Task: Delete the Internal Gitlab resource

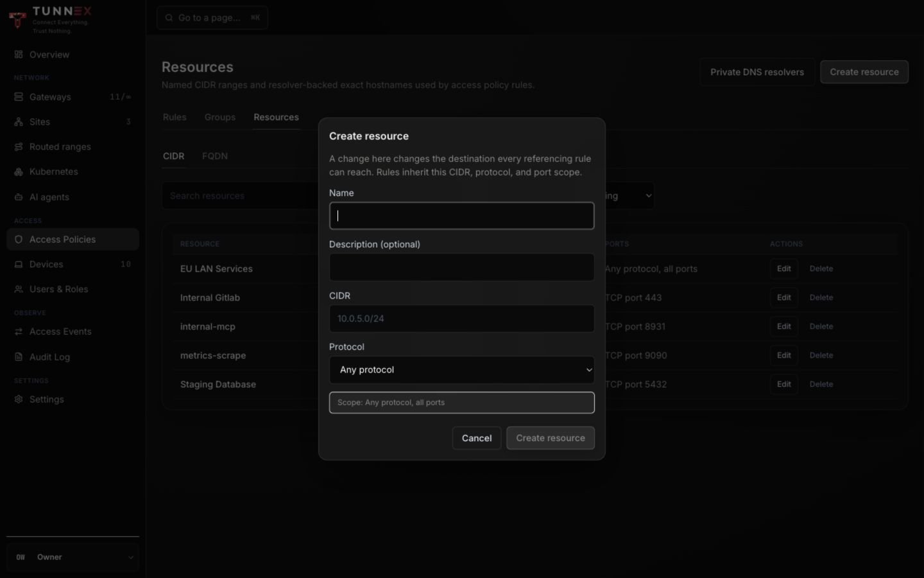Action: coord(821,298)
